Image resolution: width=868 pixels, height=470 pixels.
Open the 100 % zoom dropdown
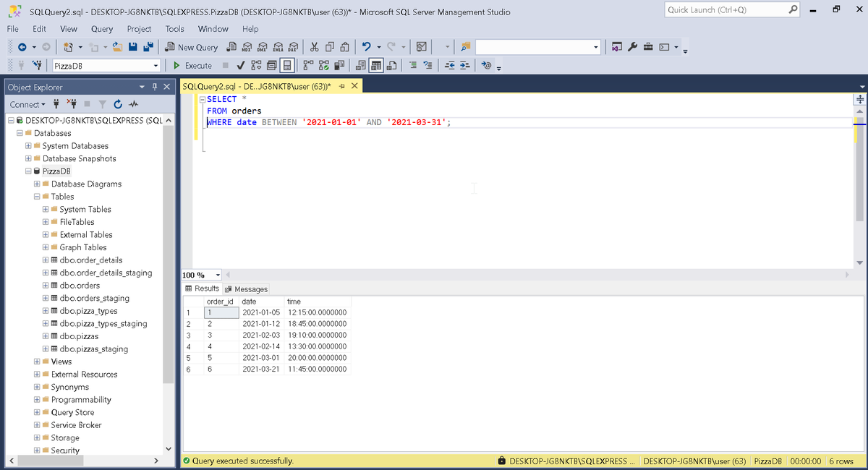pyautogui.click(x=218, y=275)
